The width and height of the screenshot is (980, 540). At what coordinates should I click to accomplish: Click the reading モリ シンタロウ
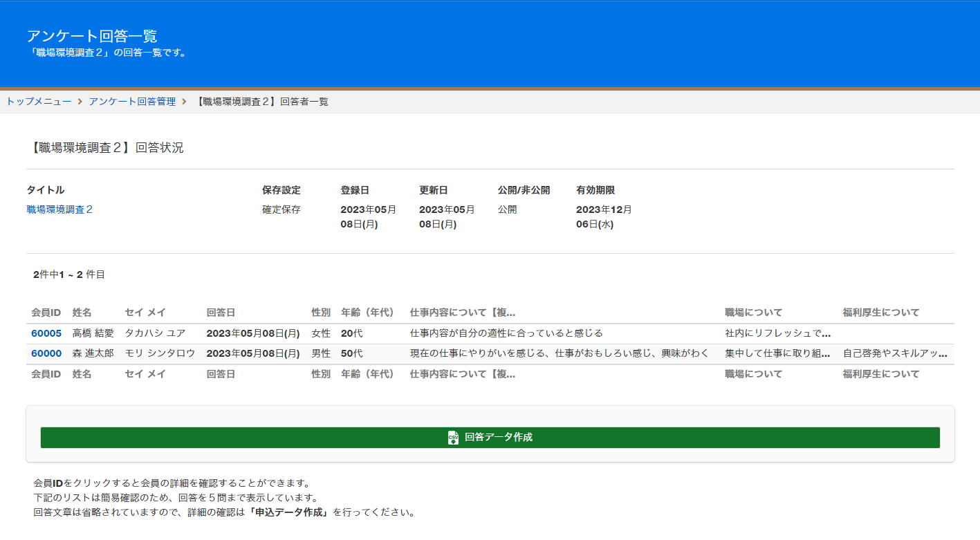(160, 353)
